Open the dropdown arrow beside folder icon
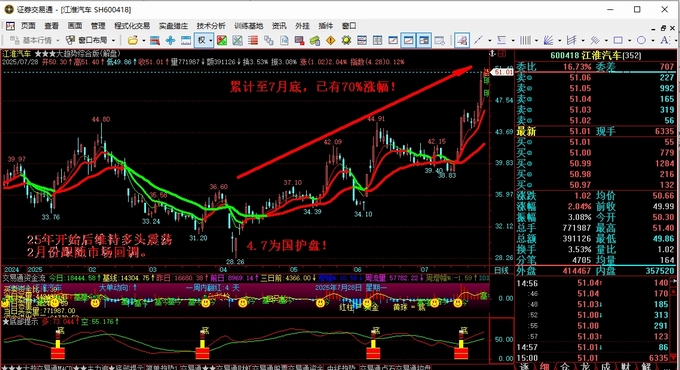 pyautogui.click(x=144, y=40)
